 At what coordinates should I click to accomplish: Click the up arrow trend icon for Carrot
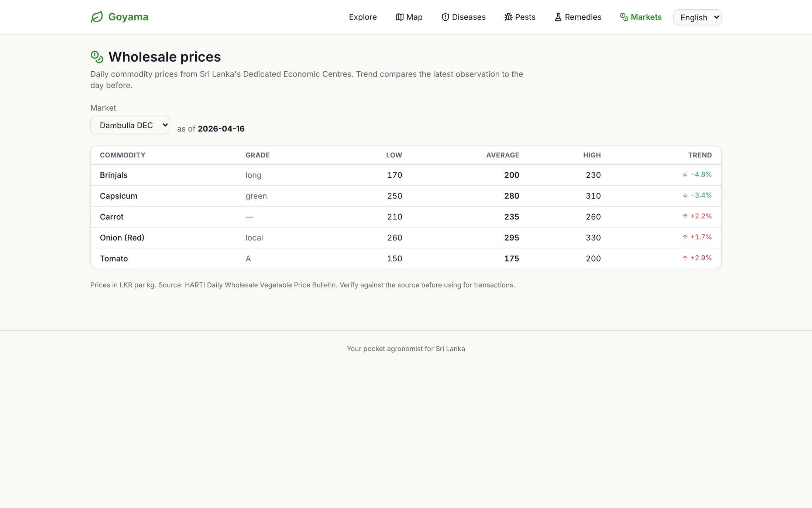click(685, 216)
